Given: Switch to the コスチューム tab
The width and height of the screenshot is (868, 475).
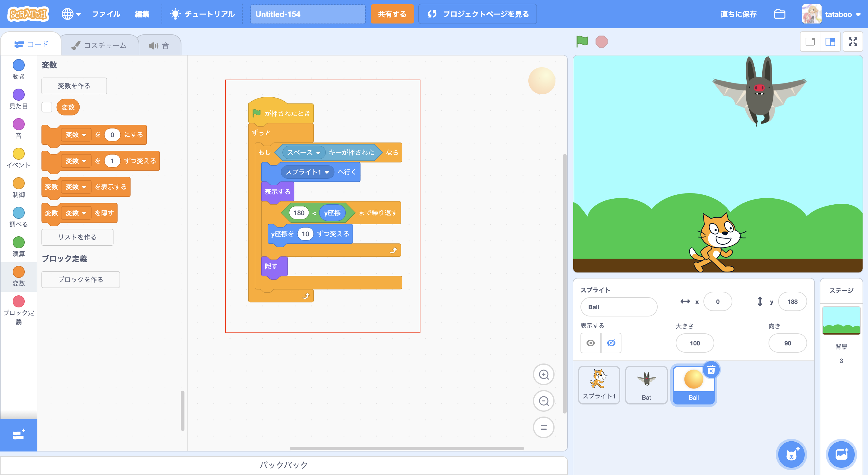Looking at the screenshot, I should 99,45.
